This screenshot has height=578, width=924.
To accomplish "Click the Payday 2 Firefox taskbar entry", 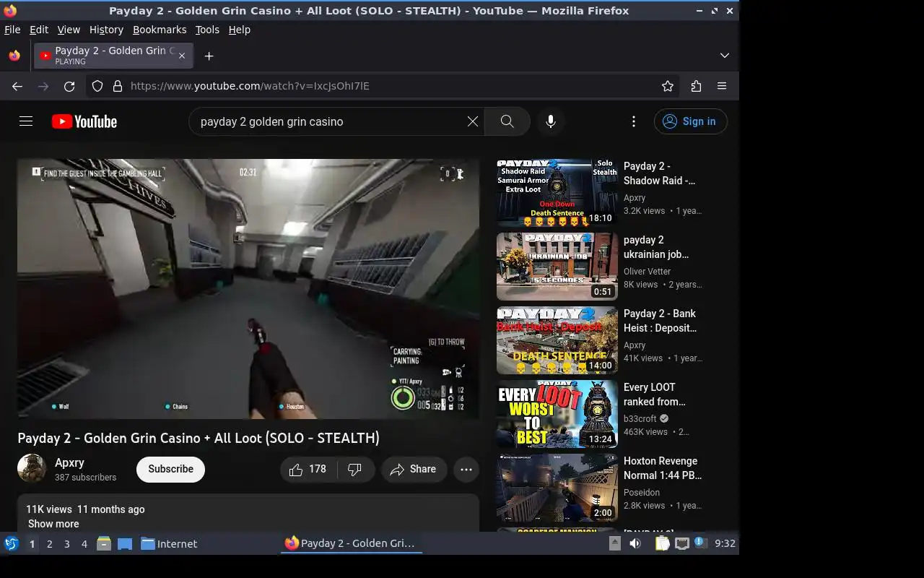I will (351, 543).
